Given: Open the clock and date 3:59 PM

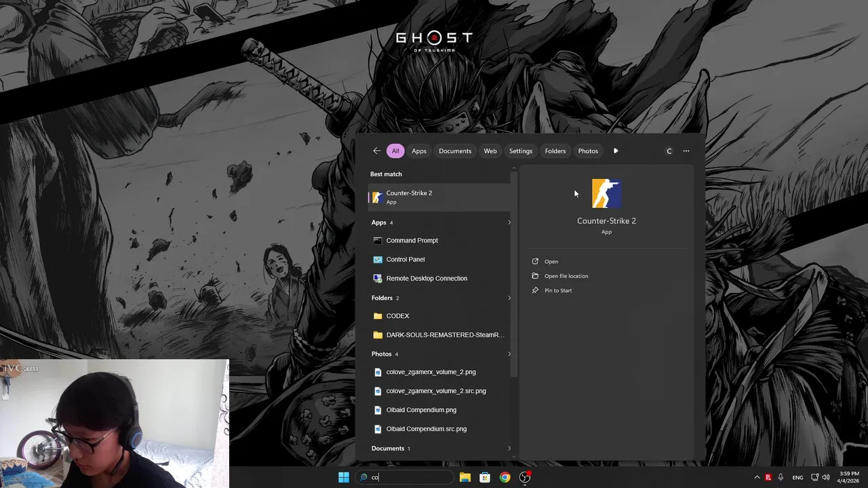Looking at the screenshot, I should click(x=849, y=477).
